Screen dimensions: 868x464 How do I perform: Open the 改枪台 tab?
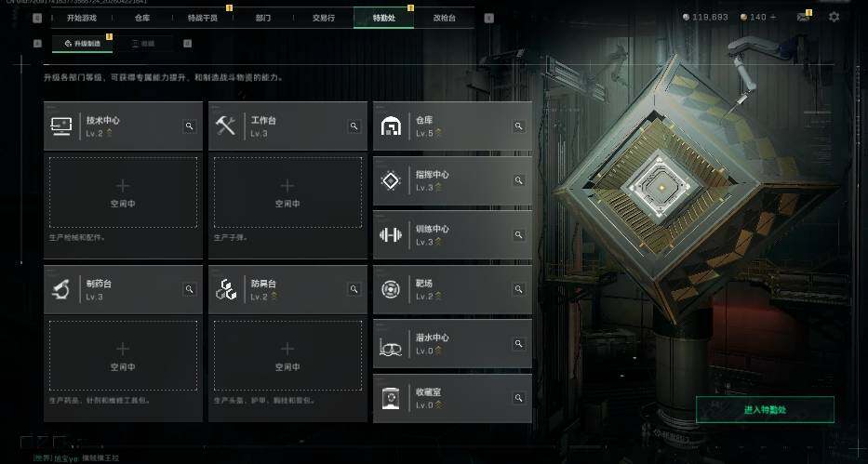click(x=444, y=18)
